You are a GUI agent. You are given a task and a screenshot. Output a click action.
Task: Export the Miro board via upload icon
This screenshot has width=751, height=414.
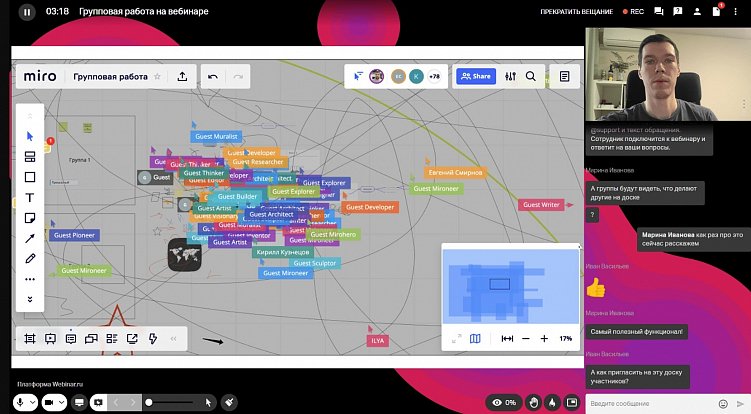[x=182, y=77]
